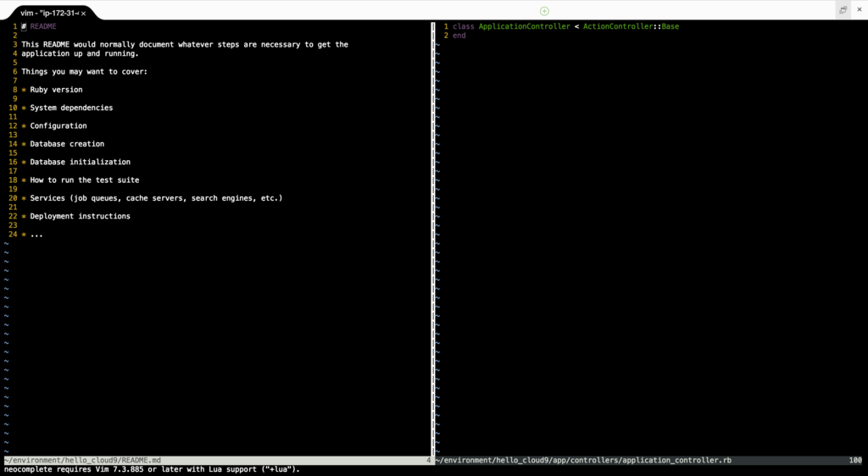Click the 'Ruby version' bullet

[x=52, y=90]
